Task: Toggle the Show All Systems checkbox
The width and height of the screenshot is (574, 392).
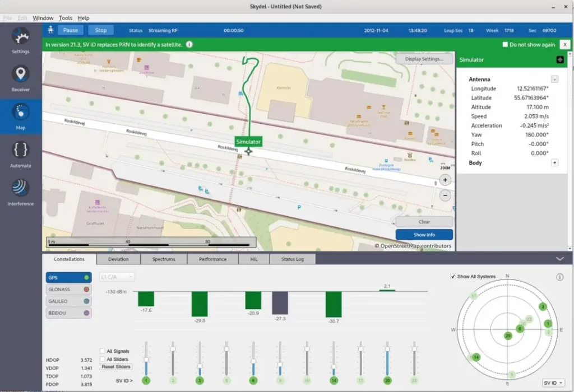Action: [x=453, y=277]
